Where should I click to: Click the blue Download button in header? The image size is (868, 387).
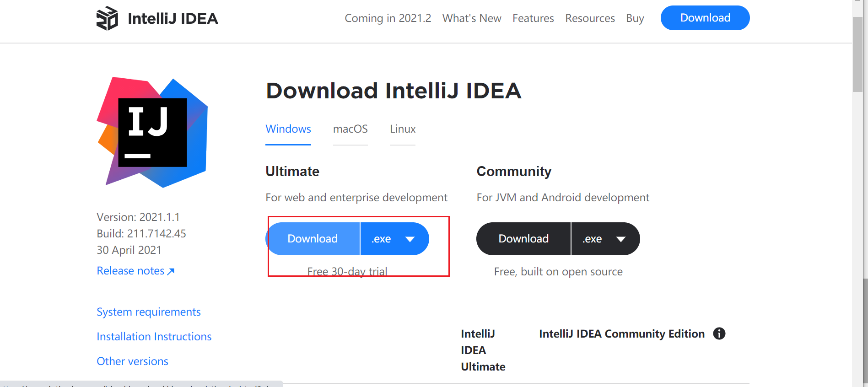click(705, 18)
